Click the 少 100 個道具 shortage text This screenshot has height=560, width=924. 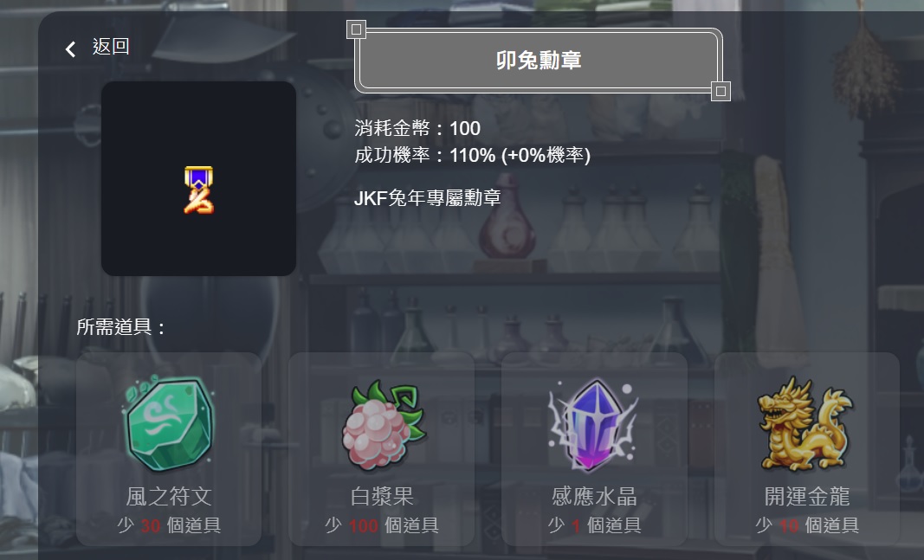pyautogui.click(x=382, y=525)
